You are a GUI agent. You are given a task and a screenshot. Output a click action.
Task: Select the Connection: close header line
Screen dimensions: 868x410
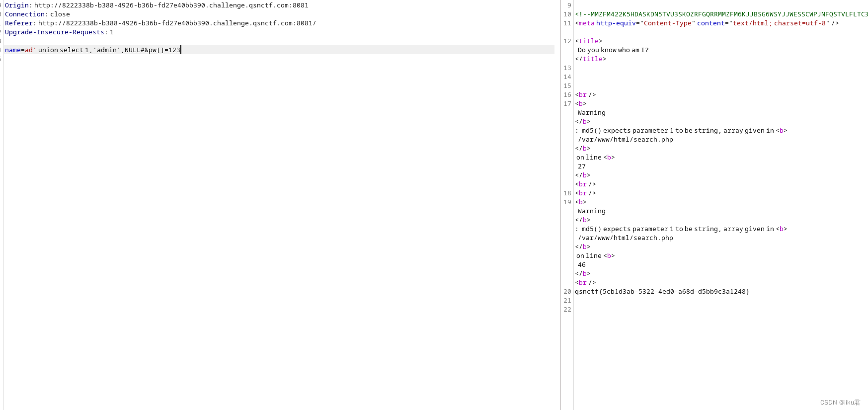pos(37,14)
